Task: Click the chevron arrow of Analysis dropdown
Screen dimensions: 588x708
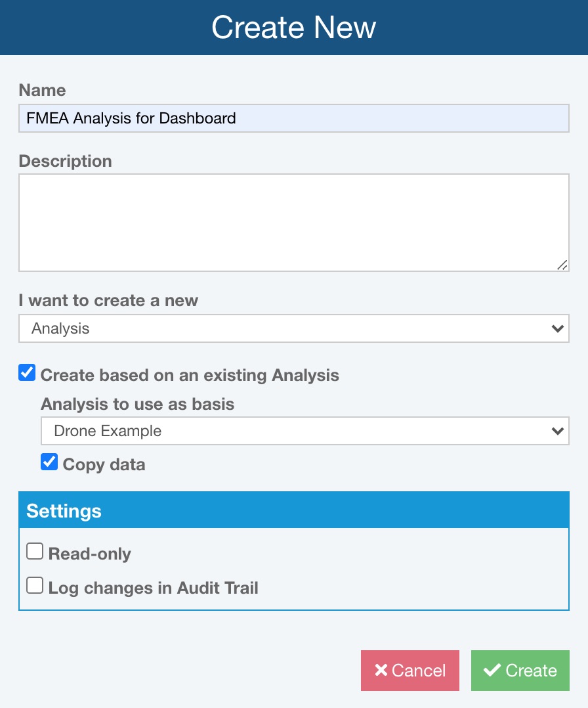Action: click(x=558, y=328)
